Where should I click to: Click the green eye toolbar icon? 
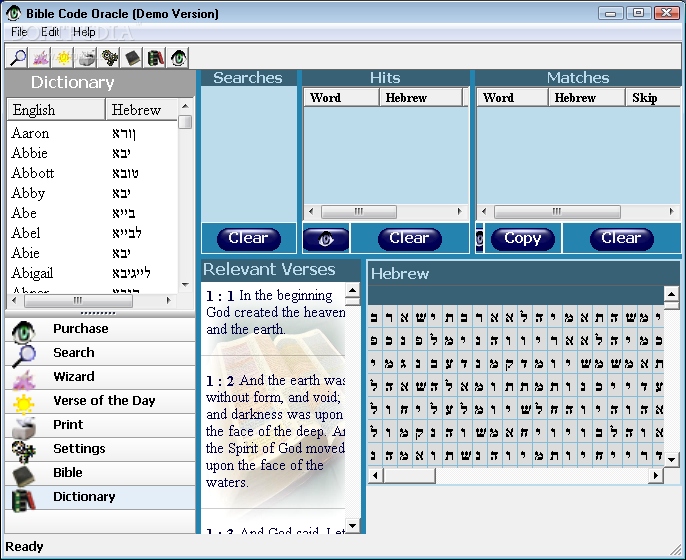(x=178, y=58)
